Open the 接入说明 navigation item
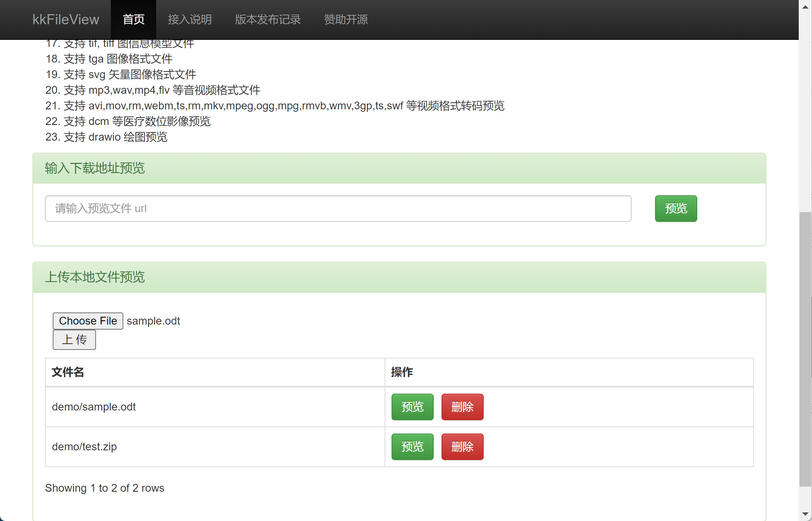 tap(190, 20)
